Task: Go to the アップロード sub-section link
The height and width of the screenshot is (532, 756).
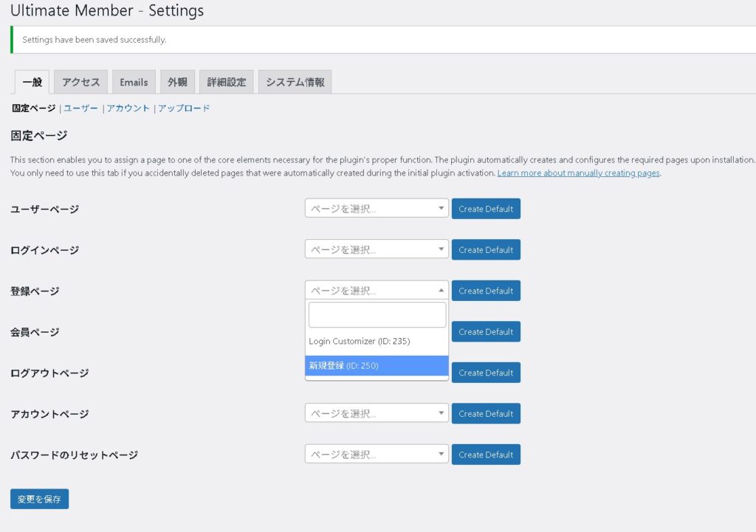Action: (x=184, y=108)
